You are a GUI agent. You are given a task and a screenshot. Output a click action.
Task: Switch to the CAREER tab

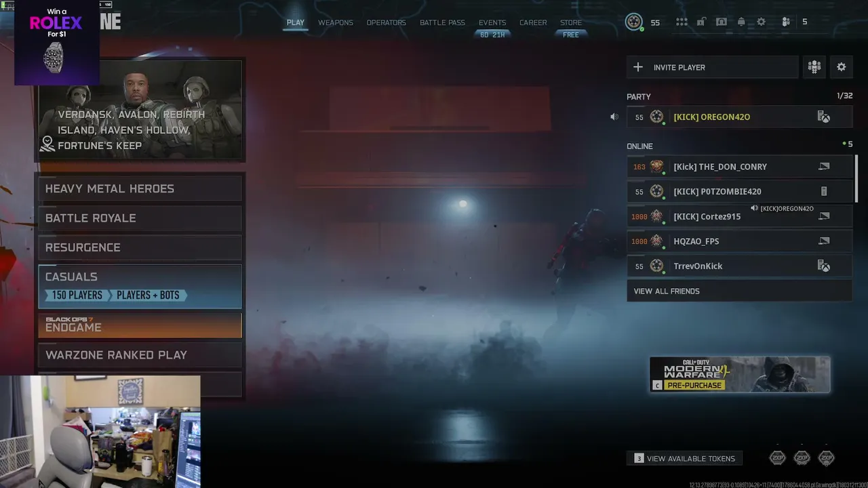(x=533, y=22)
